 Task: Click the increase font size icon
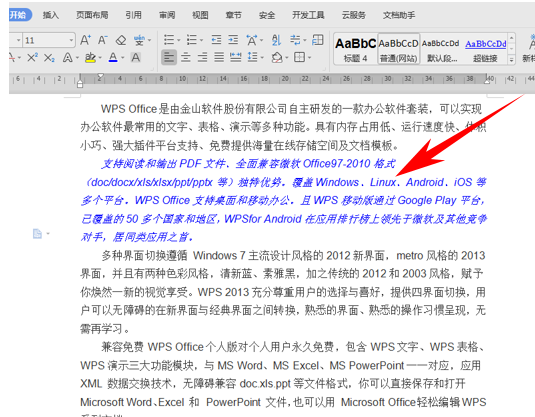(x=85, y=40)
